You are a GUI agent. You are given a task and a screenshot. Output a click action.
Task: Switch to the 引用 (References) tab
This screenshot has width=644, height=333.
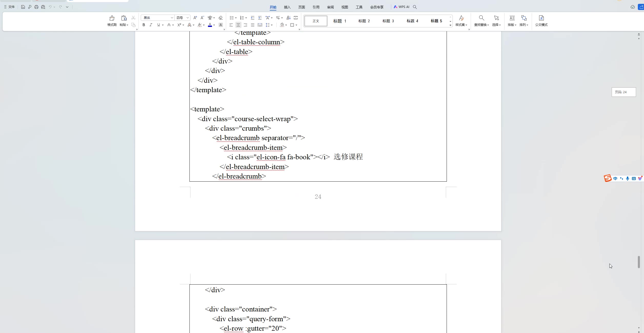pyautogui.click(x=316, y=7)
